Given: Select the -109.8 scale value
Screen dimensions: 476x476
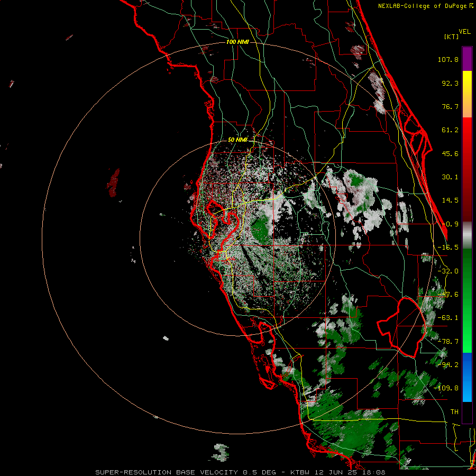Looking at the screenshot, I should tap(446, 388).
